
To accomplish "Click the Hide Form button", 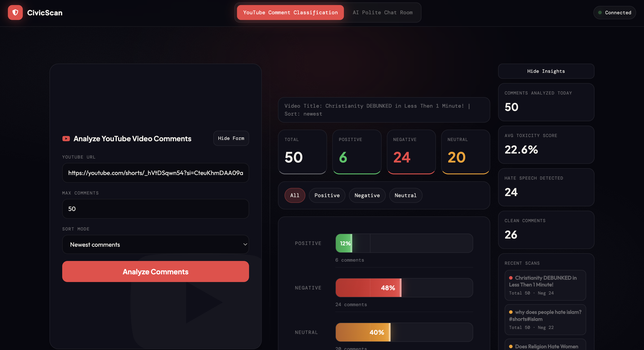I will (231, 138).
